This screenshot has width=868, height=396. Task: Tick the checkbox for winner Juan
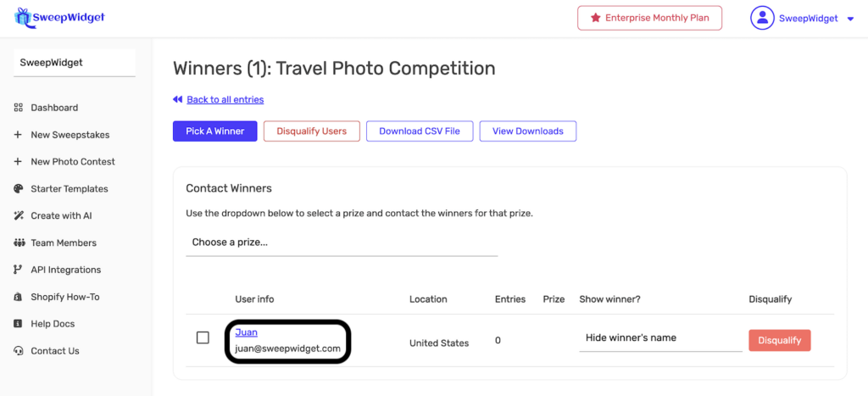[x=203, y=337]
